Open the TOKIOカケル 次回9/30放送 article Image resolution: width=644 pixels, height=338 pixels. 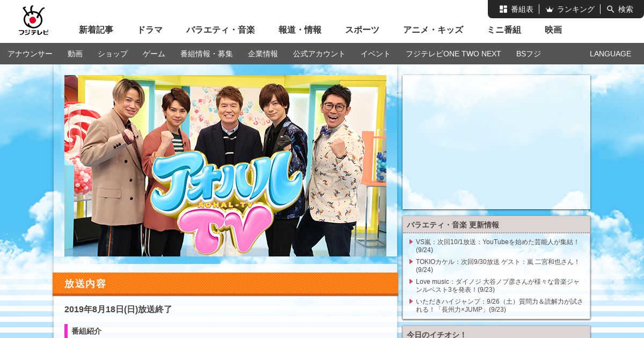497,266
